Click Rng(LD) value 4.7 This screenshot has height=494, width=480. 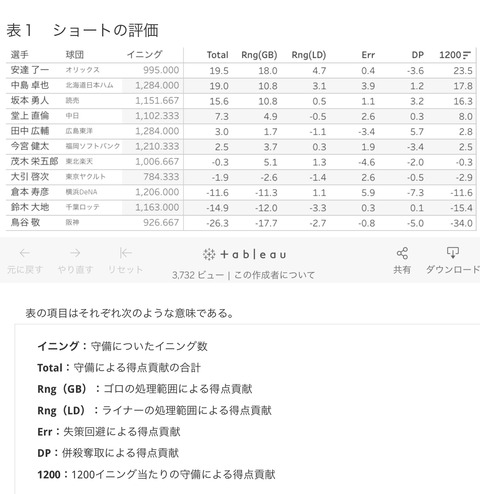319,71
